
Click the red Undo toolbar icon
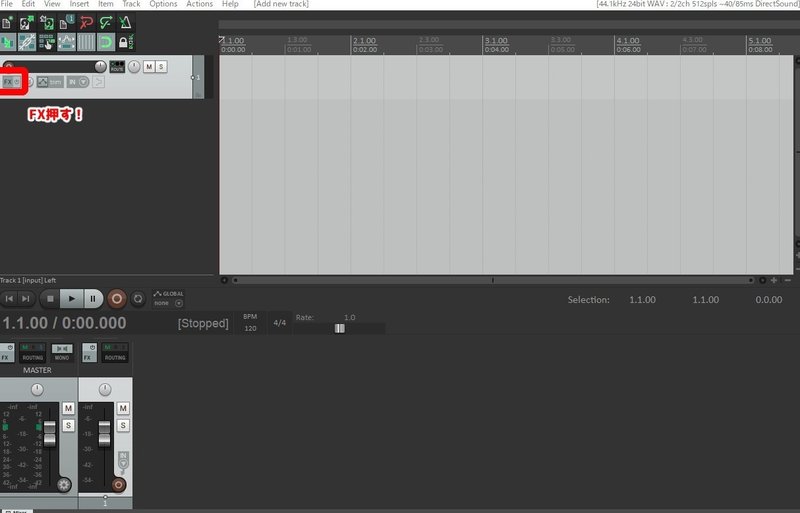(86, 22)
